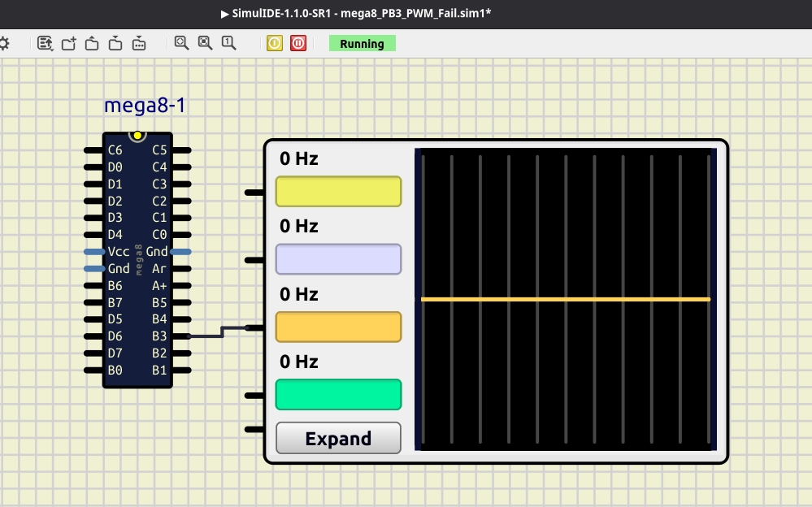Select the green channel 4 color box
Image resolution: width=812 pixels, height=507 pixels.
pyautogui.click(x=338, y=395)
